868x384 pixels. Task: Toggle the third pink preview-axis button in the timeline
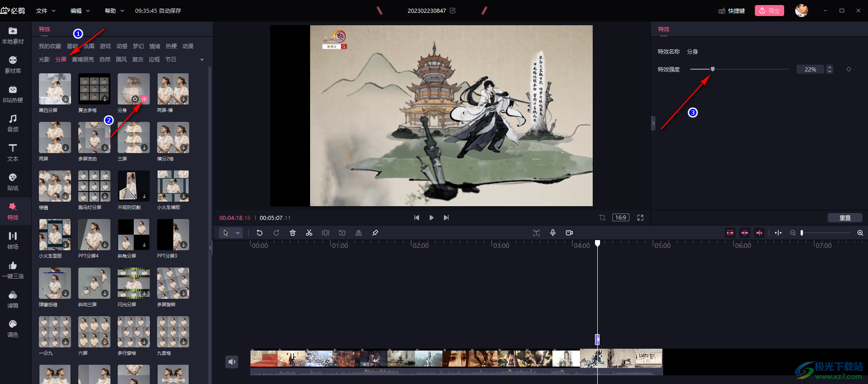759,233
